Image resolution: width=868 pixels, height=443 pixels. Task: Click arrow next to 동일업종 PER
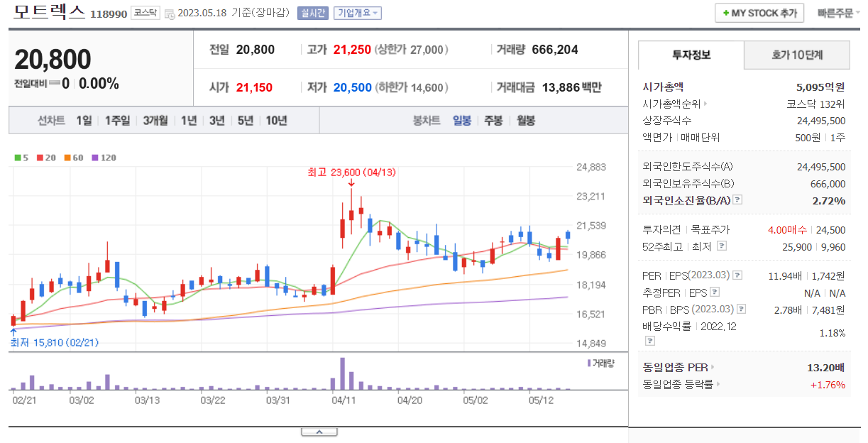(x=713, y=368)
